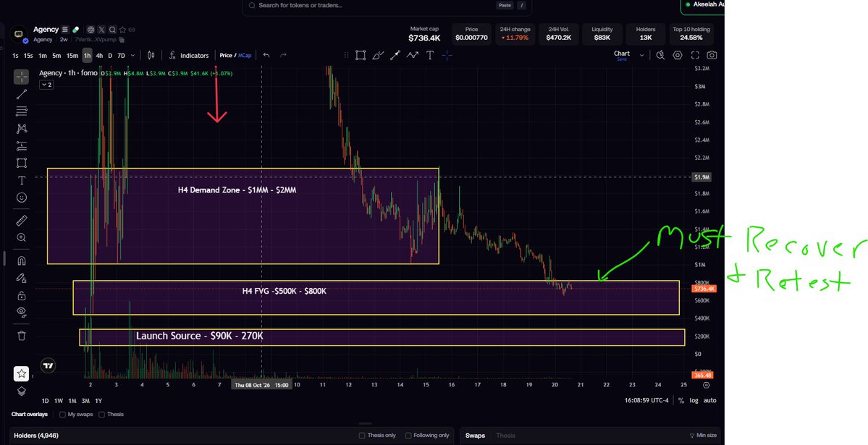Enable the Thesis overlay checkbox
868x445 pixels.
pos(102,415)
